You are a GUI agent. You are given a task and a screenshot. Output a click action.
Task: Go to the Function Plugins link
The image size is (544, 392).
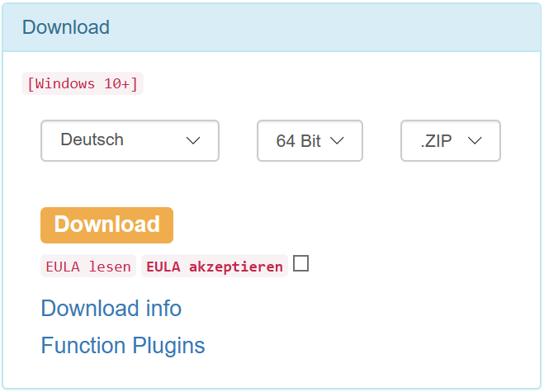click(x=122, y=345)
